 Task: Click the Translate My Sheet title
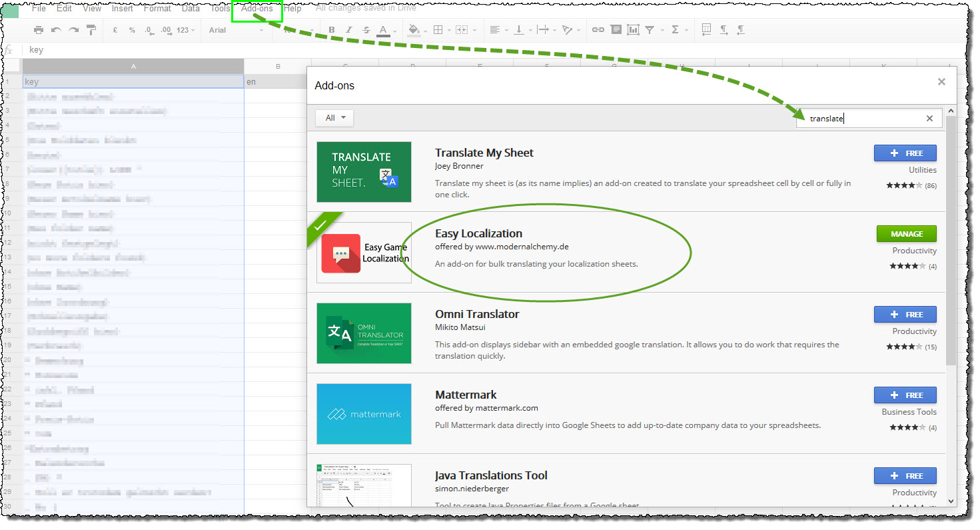484,153
